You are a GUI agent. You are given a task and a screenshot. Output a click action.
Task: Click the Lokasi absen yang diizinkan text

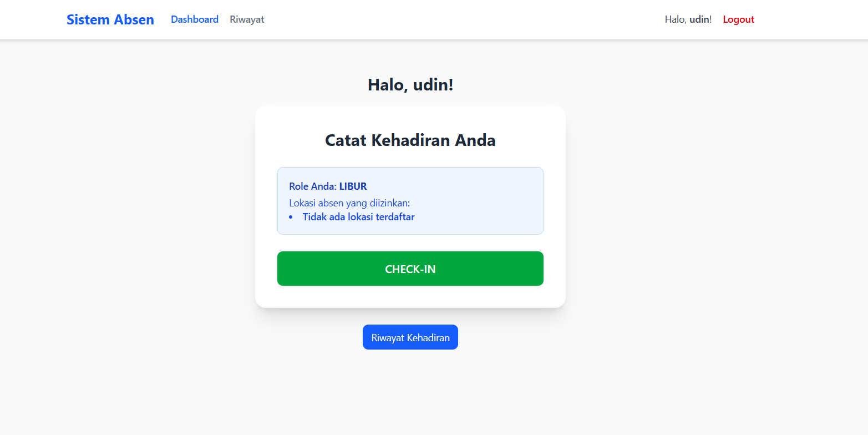pyautogui.click(x=349, y=203)
